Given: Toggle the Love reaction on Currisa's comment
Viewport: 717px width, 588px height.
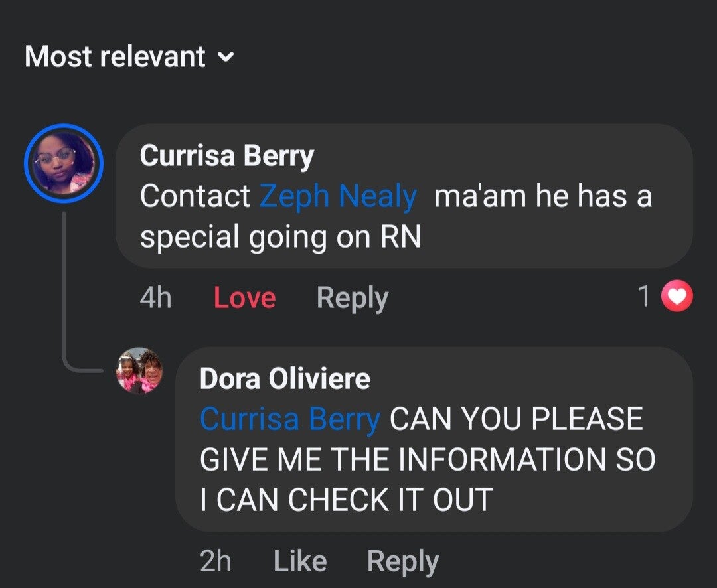Looking at the screenshot, I should (244, 298).
